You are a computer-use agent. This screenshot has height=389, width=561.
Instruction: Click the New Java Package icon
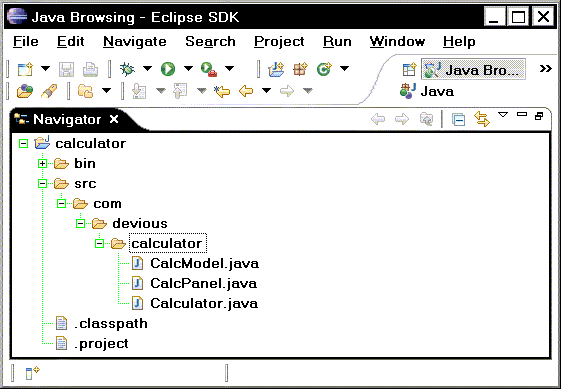[x=300, y=69]
